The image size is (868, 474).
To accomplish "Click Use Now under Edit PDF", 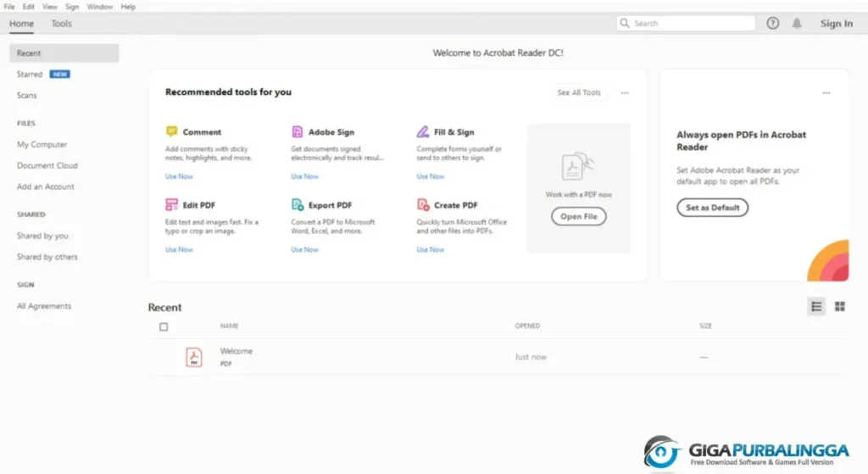I will (179, 249).
